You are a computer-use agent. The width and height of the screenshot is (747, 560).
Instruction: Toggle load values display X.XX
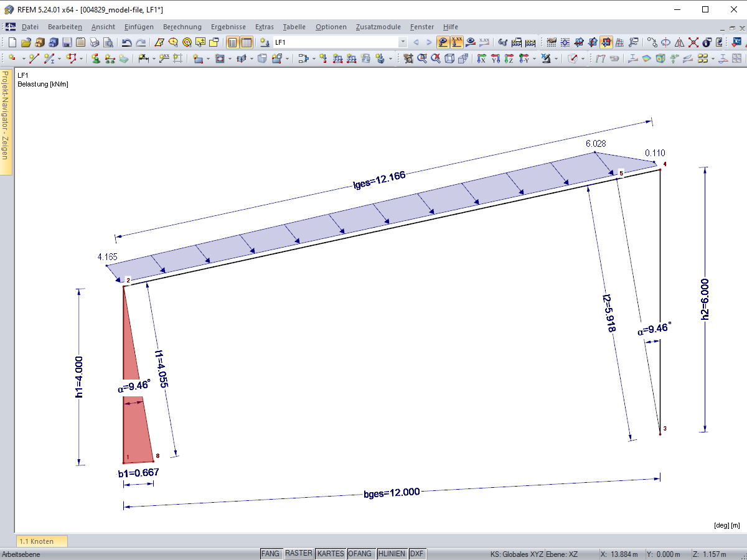coord(457,42)
